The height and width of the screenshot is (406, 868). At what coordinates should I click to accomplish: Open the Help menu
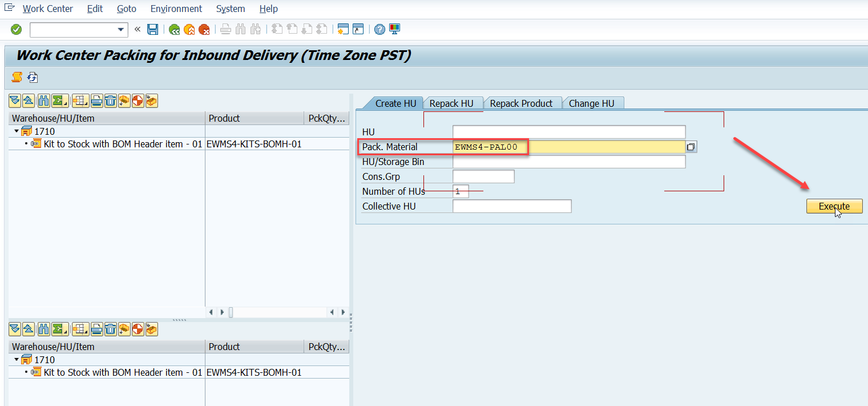tap(268, 9)
